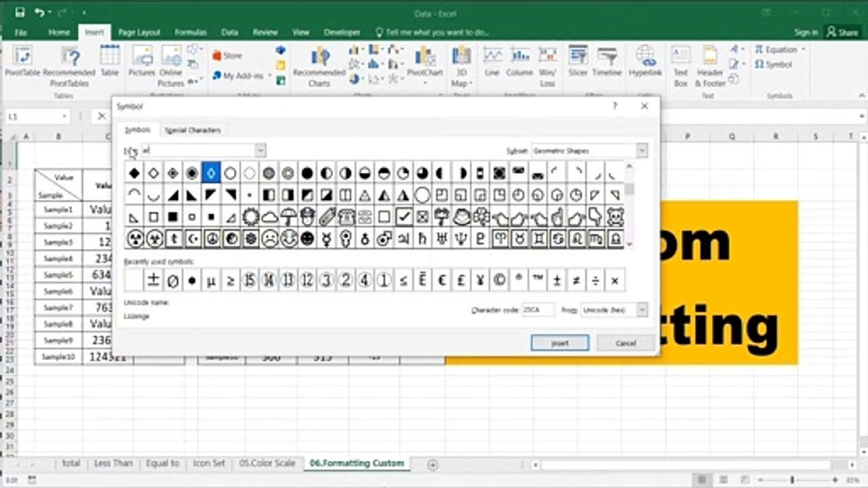Click the Sign in link

pyautogui.click(x=806, y=32)
